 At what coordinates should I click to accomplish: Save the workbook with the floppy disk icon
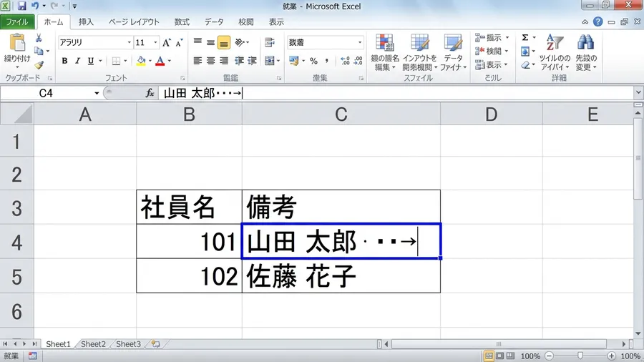(21, 6)
